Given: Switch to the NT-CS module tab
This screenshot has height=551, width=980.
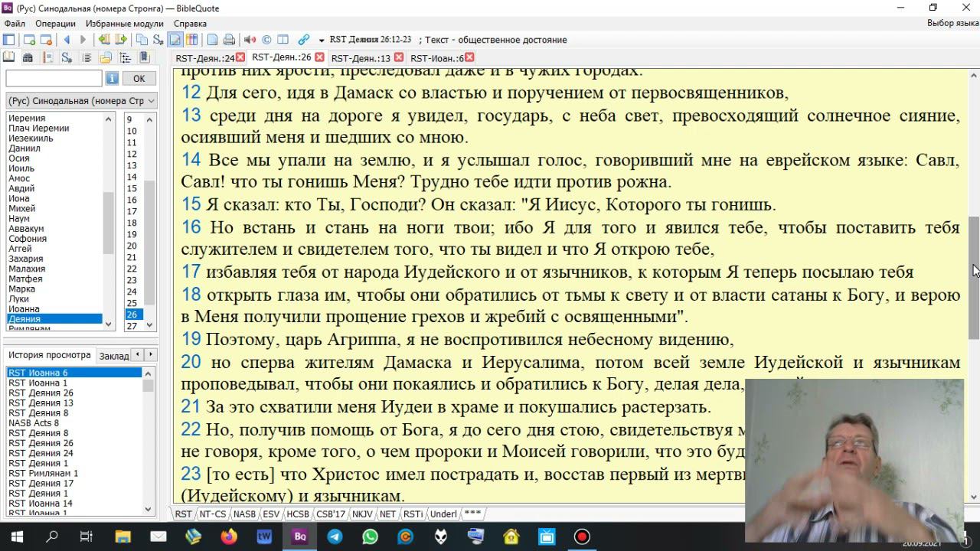Looking at the screenshot, I should tap(212, 514).
